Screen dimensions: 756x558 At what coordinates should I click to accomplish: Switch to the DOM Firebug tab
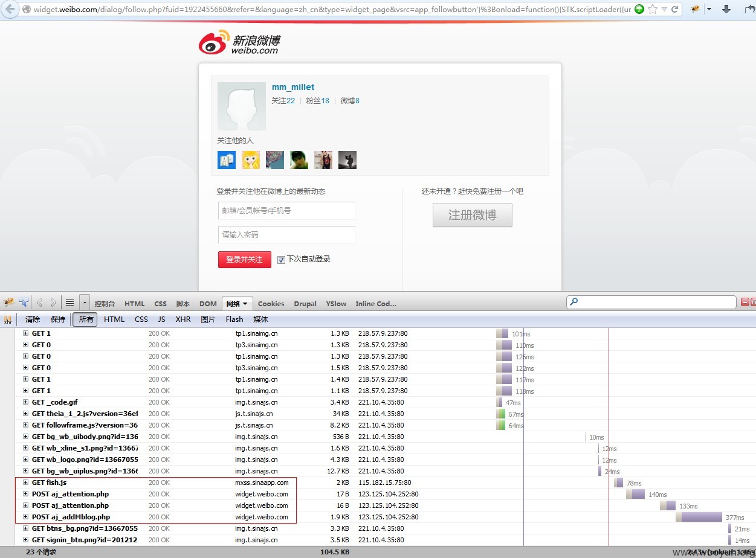pos(208,304)
